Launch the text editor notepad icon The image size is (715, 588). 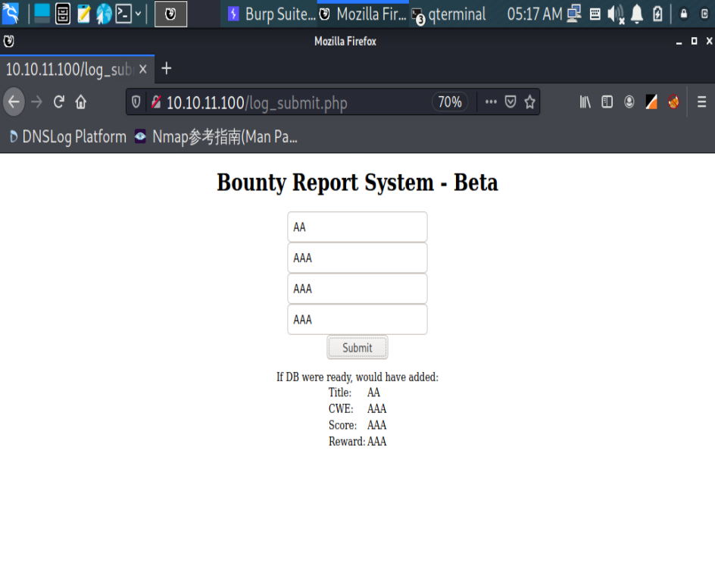coord(84,14)
